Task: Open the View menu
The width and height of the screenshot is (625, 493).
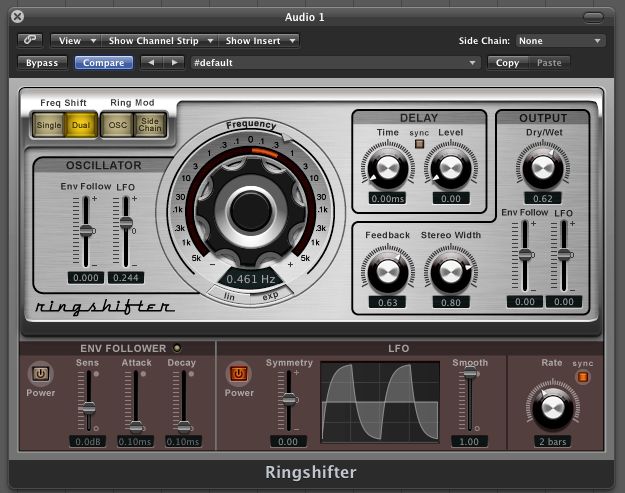Action: (x=76, y=41)
